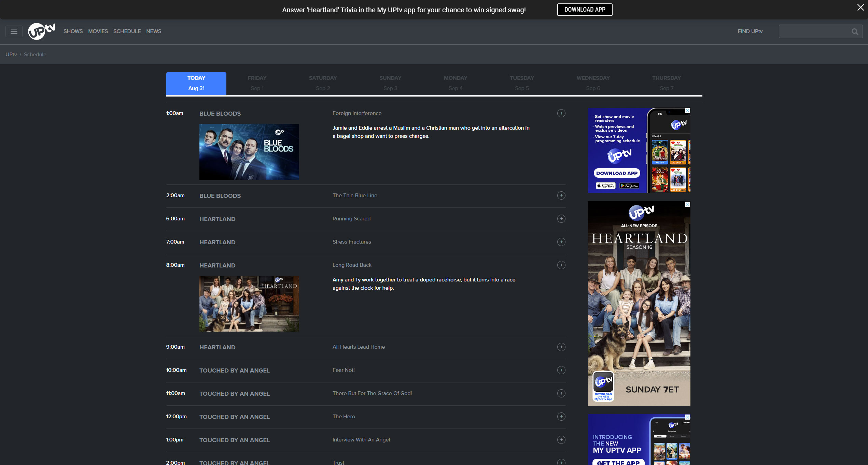868x465 pixels.
Task: Click the My UPtv app icon in Heartland ad
Action: click(x=603, y=386)
